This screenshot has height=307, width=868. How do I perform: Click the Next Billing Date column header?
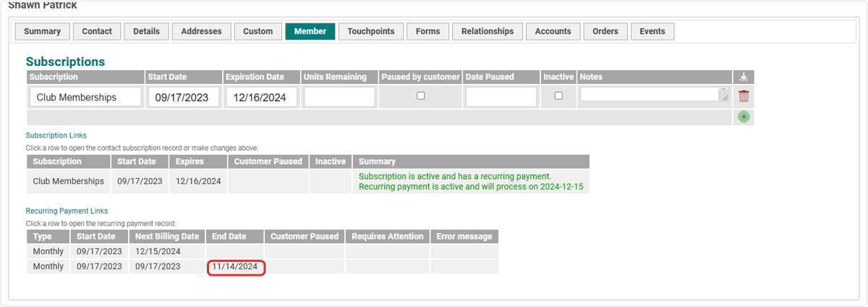pyautogui.click(x=167, y=237)
